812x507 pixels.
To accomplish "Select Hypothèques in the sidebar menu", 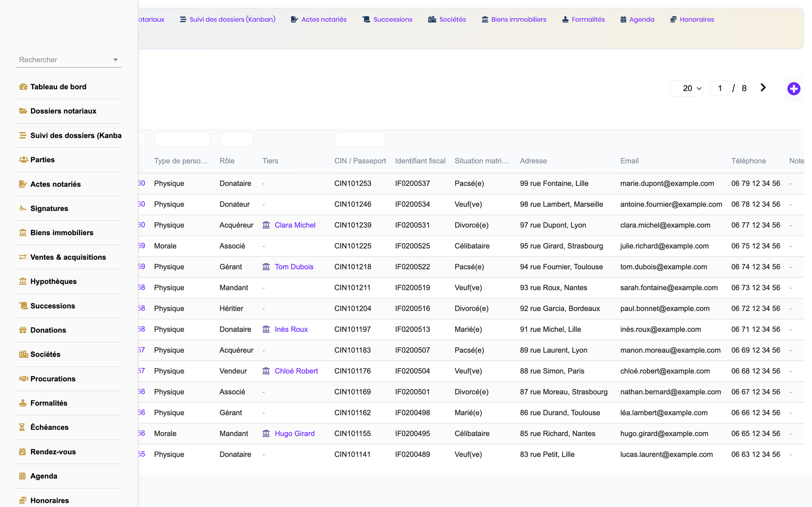I will pos(69,281).
